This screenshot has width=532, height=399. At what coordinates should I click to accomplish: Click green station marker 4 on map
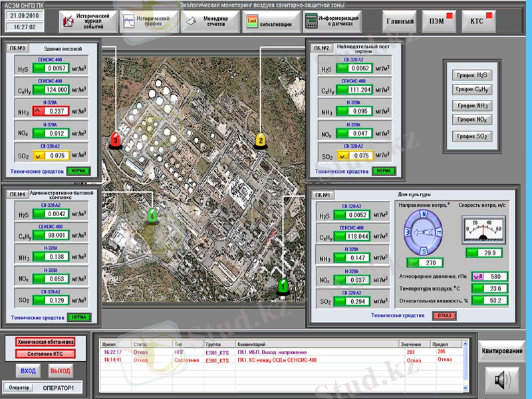pos(152,215)
